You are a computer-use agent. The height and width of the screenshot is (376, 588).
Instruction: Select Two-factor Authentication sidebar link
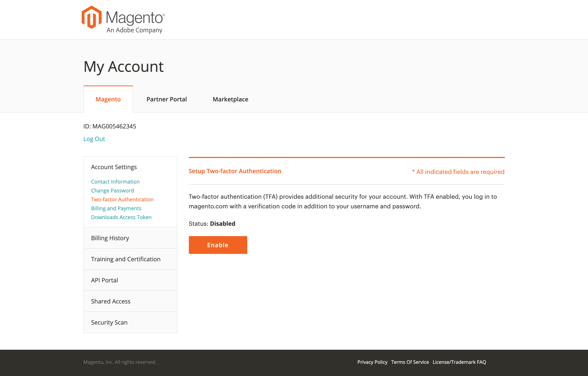pos(122,199)
